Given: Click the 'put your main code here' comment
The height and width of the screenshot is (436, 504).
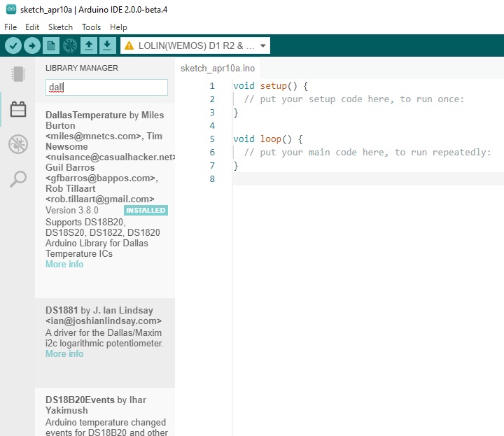Looking at the screenshot, I should pos(367,153).
